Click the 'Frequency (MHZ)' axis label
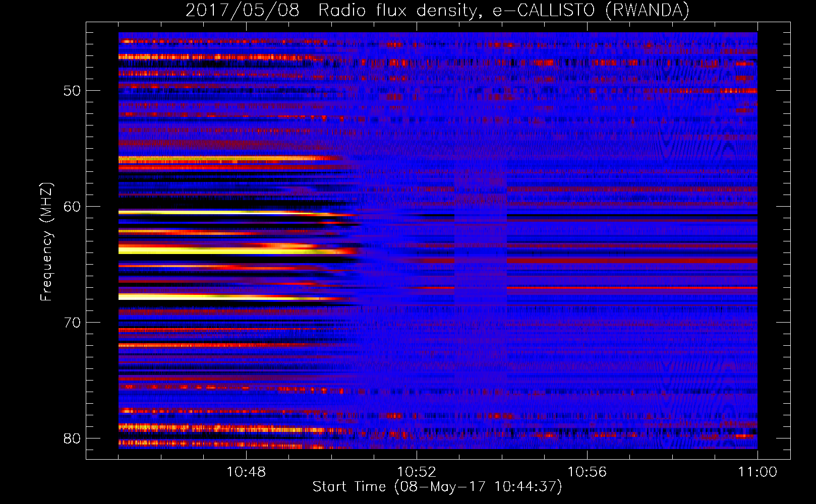The image size is (816, 504). click(x=46, y=242)
